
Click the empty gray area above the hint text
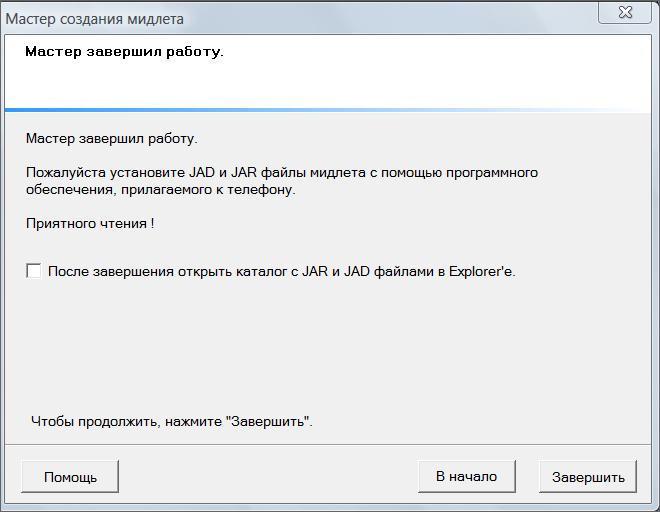click(x=330, y=350)
